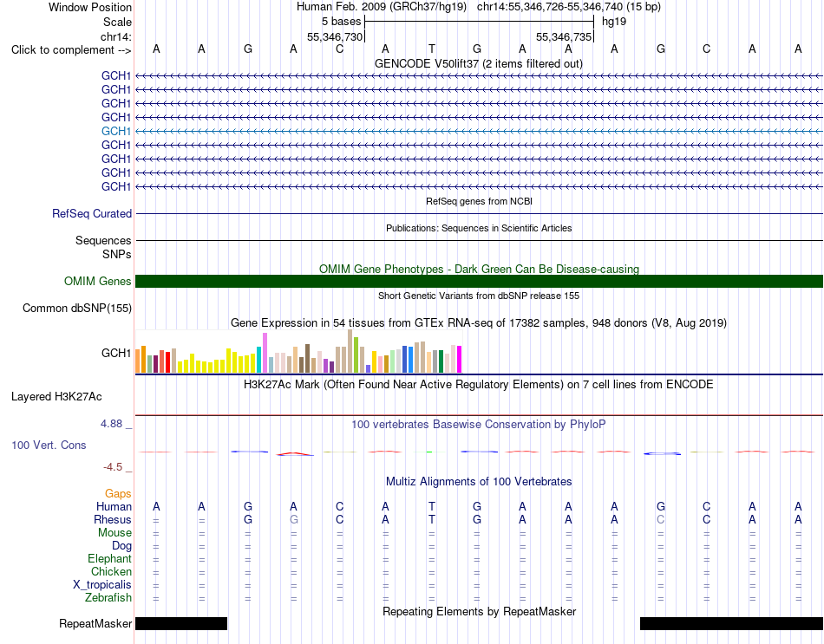This screenshot has height=644, width=824.
Task: Click the Rhesus species label
Action: tap(113, 519)
